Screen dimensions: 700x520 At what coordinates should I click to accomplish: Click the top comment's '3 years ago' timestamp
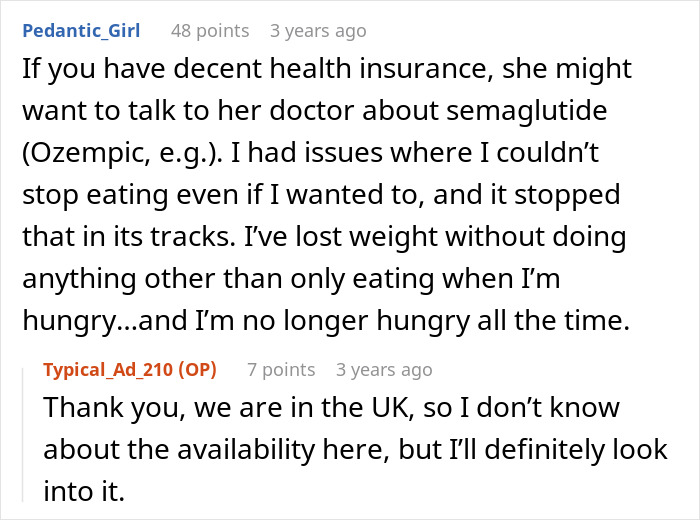coord(318,31)
